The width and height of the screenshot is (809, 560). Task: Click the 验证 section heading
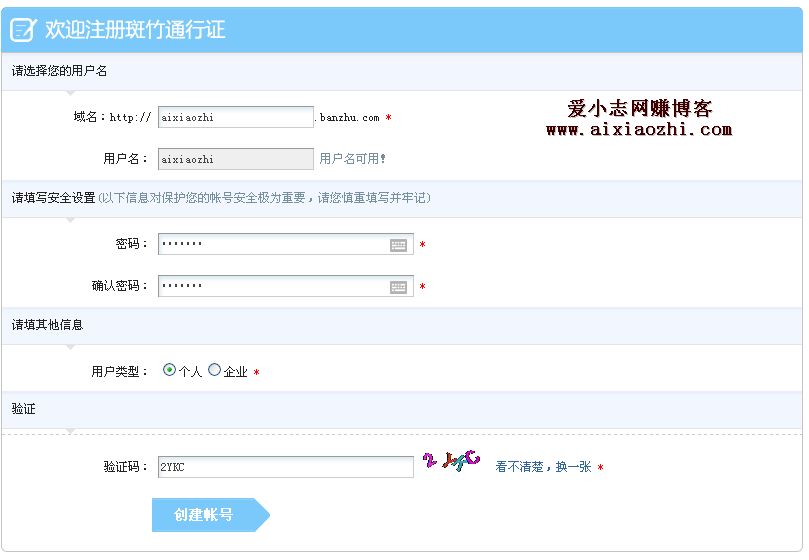(x=23, y=409)
